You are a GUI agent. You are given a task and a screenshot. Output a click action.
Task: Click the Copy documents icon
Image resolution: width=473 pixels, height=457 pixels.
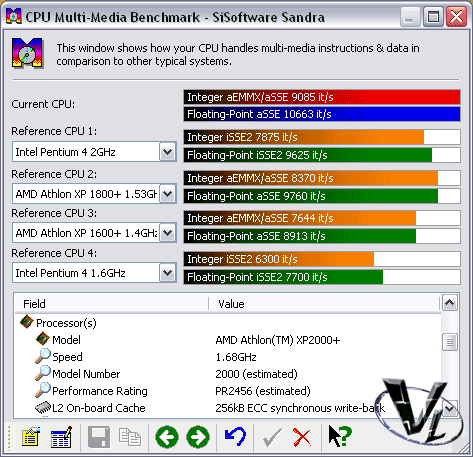[130, 437]
